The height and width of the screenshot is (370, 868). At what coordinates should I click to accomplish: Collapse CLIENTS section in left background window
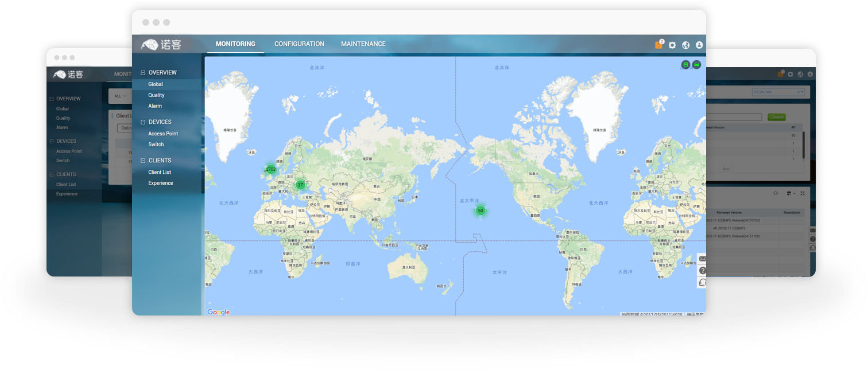52,174
